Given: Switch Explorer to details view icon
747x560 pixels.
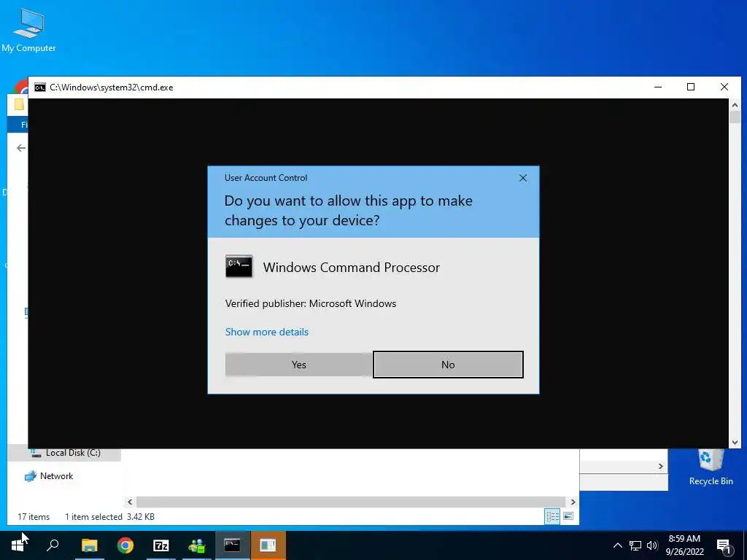Looking at the screenshot, I should pos(553,517).
